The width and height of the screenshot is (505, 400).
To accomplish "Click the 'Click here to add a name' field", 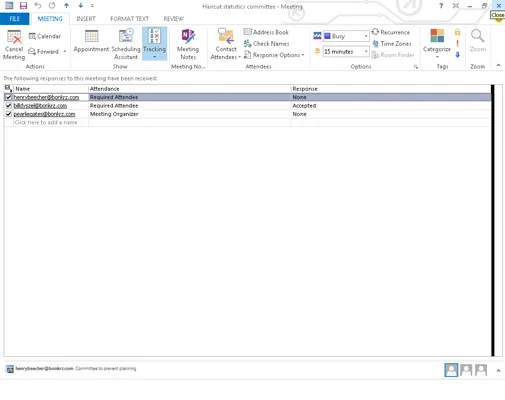I will coord(46,122).
